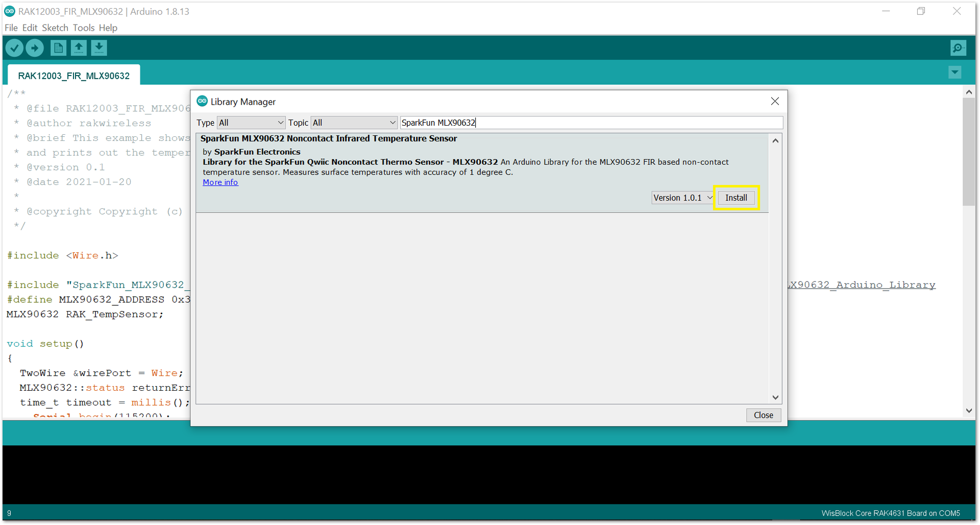Viewport: 980px width, 525px height.
Task: Click the Verify sketch checkmark icon
Action: pos(15,48)
